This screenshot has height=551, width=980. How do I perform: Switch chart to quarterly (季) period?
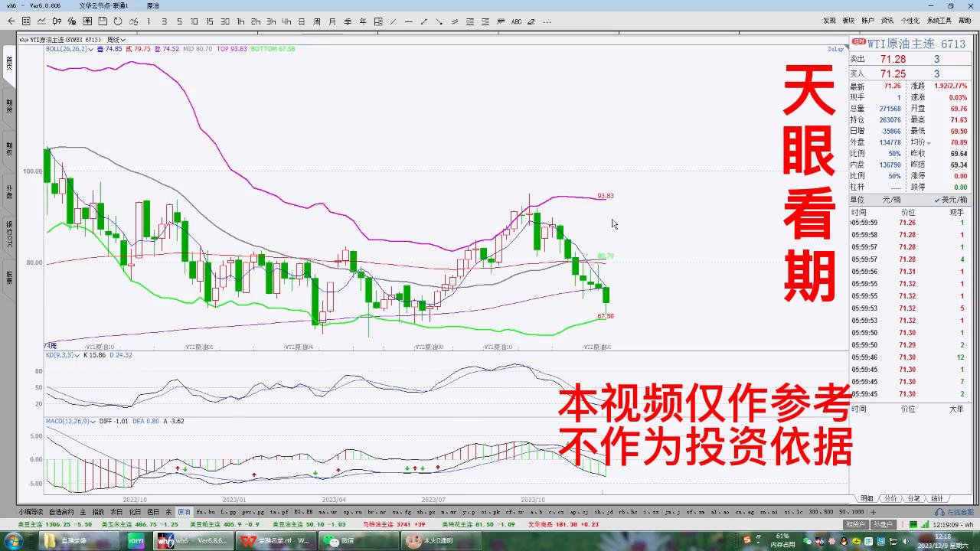[348, 21]
